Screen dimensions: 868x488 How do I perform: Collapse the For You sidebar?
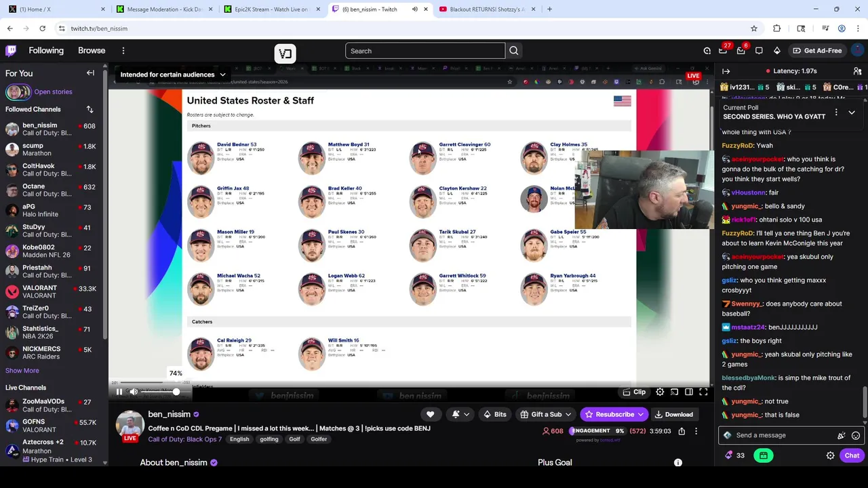coord(90,73)
